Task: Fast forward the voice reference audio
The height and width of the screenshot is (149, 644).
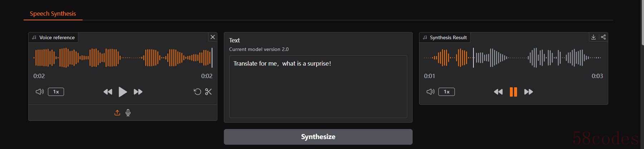Action: (x=138, y=92)
